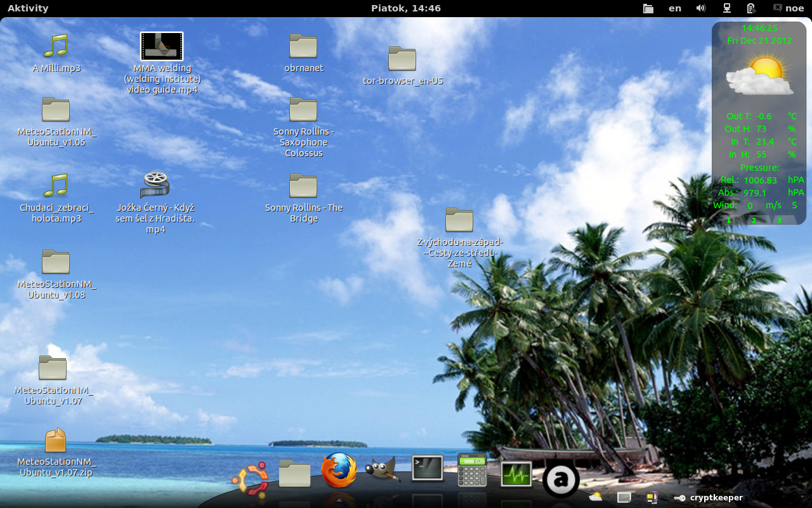Toggle the display indicator in the top bar

click(x=726, y=8)
